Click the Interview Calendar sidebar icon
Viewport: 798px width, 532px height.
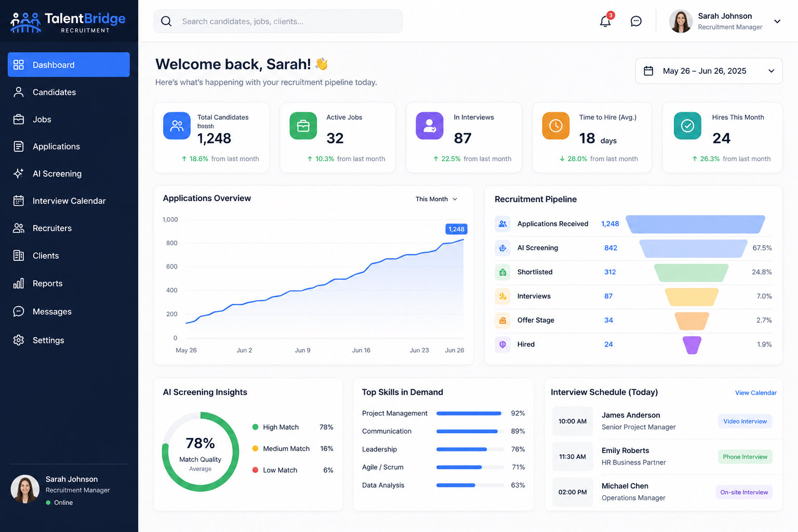pyautogui.click(x=19, y=201)
